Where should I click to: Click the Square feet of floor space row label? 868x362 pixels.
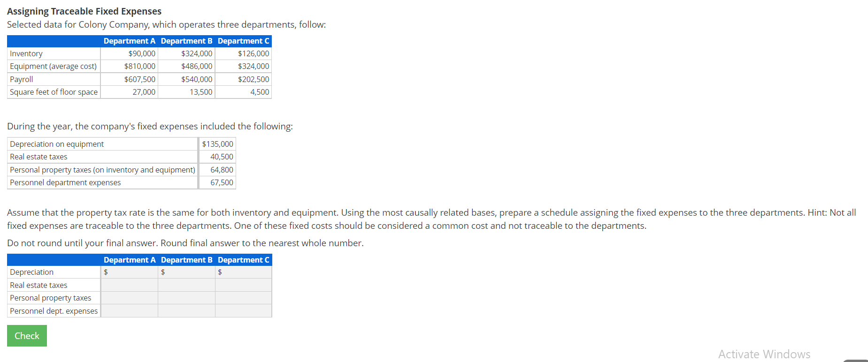pyautogui.click(x=53, y=92)
